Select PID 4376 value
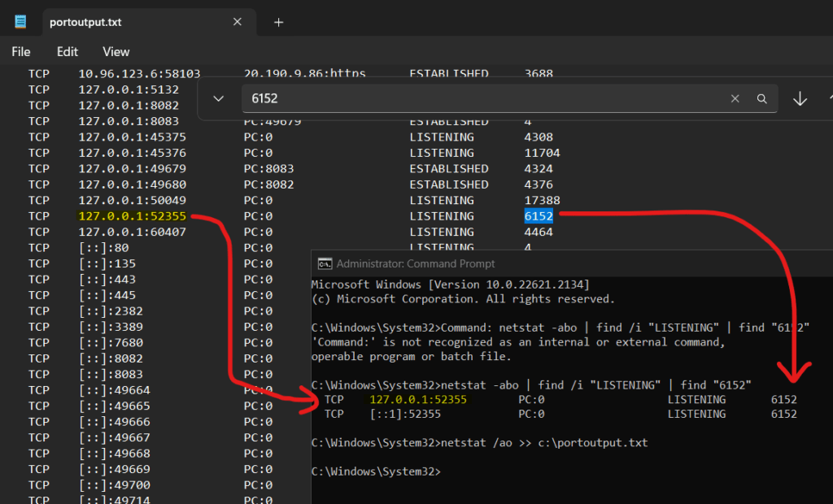This screenshot has height=504, width=833. pos(539,185)
